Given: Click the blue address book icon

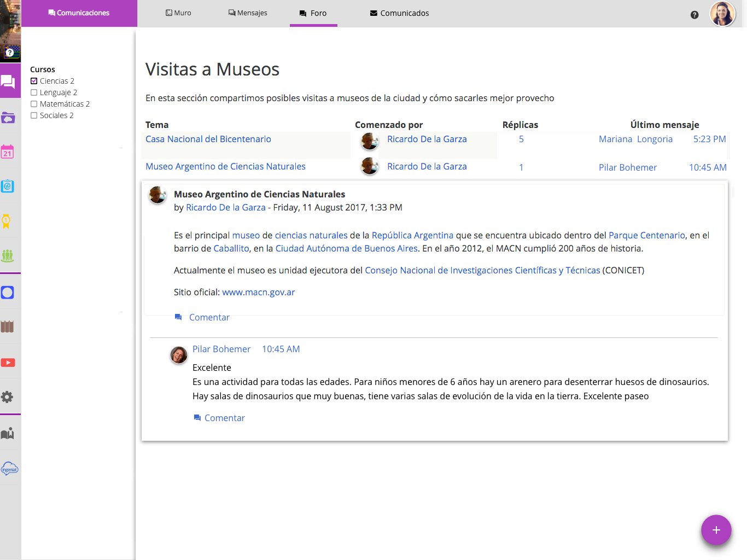Looking at the screenshot, I should 7,186.
